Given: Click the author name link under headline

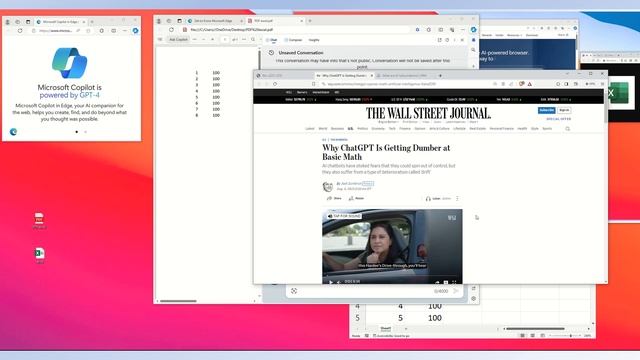Looking at the screenshot, I should pyautogui.click(x=351, y=184).
